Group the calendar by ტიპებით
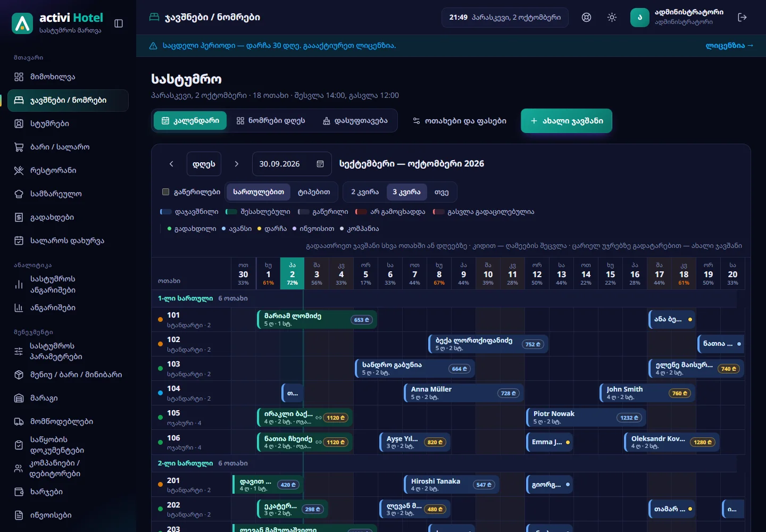The image size is (766, 532). click(x=314, y=192)
